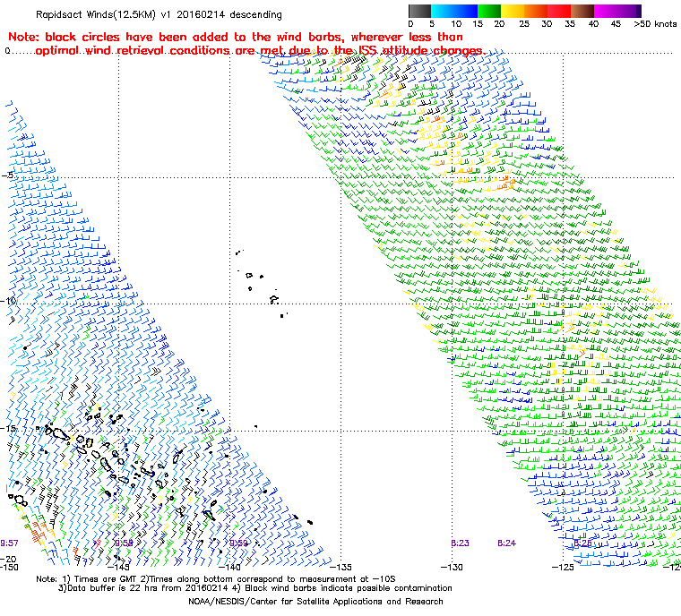Click the brown 35-40 knots legend color
Image resolution: width=681 pixels, height=616 pixels.
coord(582,11)
